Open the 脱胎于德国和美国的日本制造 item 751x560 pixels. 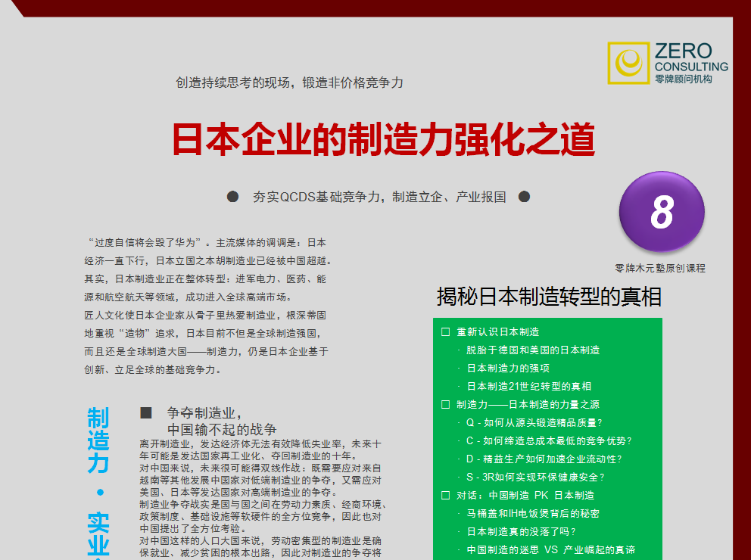[533, 350]
